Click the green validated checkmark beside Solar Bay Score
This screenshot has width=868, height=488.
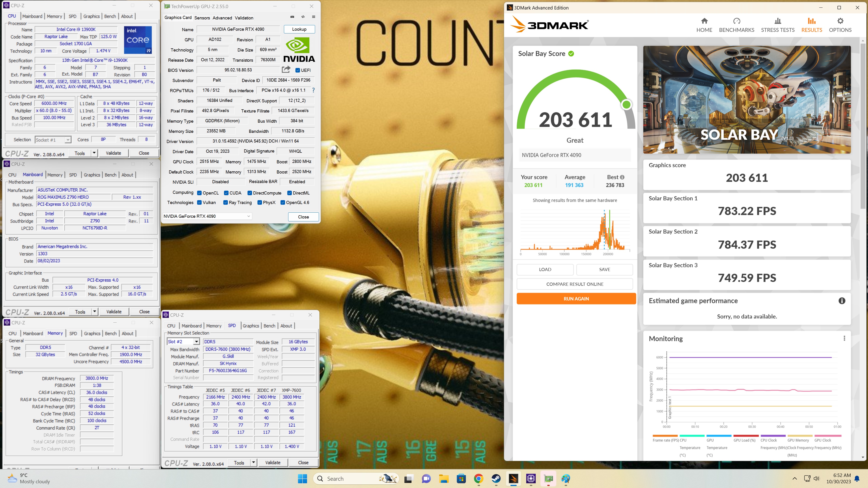[571, 54]
